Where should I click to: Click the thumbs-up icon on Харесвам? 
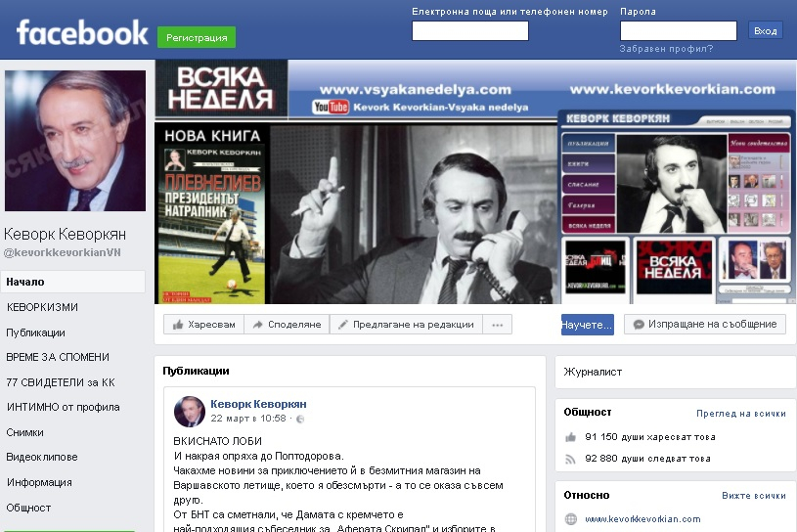[177, 325]
